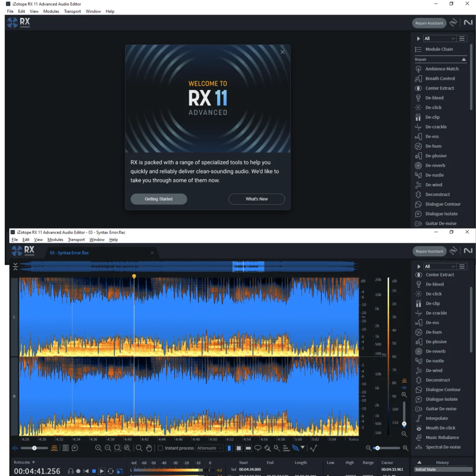Launch the Music Rebalance module
This screenshot has width=476, height=476.
[x=442, y=438]
